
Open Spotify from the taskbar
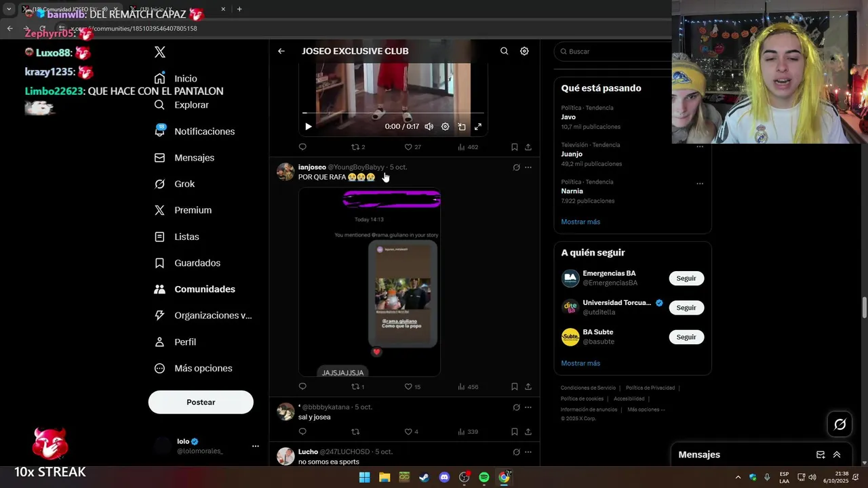click(484, 477)
